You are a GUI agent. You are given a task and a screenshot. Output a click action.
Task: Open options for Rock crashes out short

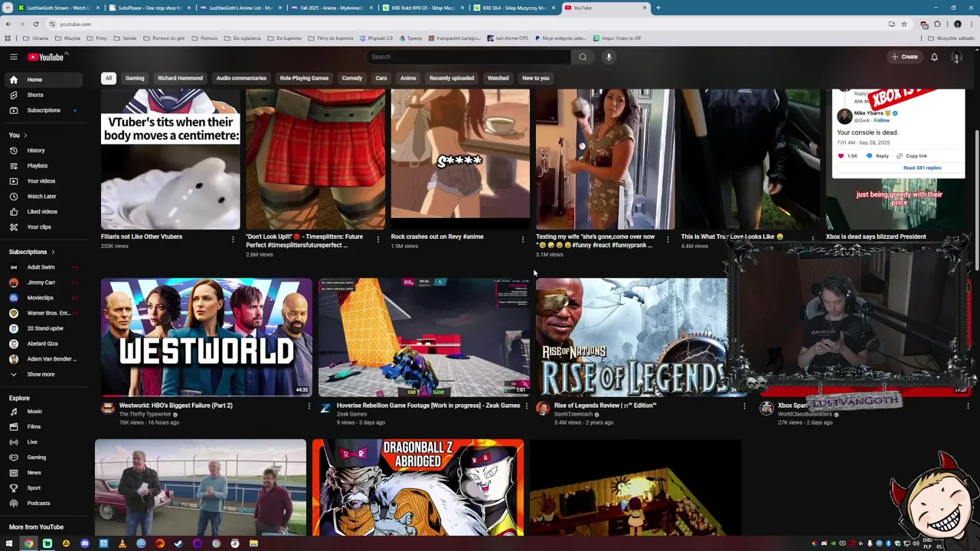click(x=522, y=240)
